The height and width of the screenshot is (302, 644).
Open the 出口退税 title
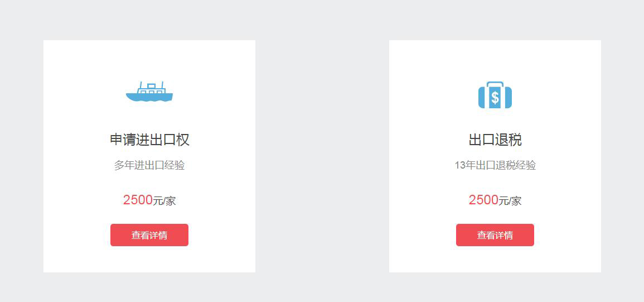coord(495,140)
